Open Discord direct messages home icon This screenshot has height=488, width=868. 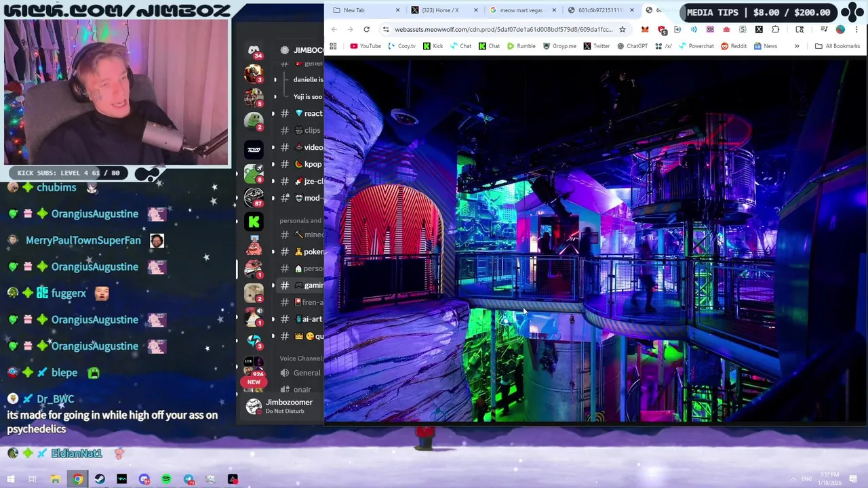254,52
